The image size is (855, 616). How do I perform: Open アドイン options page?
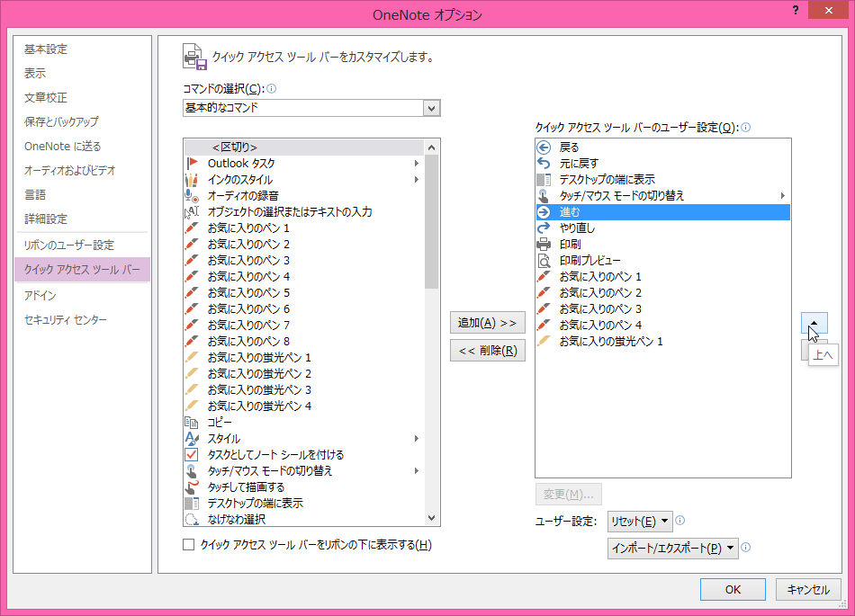40,295
